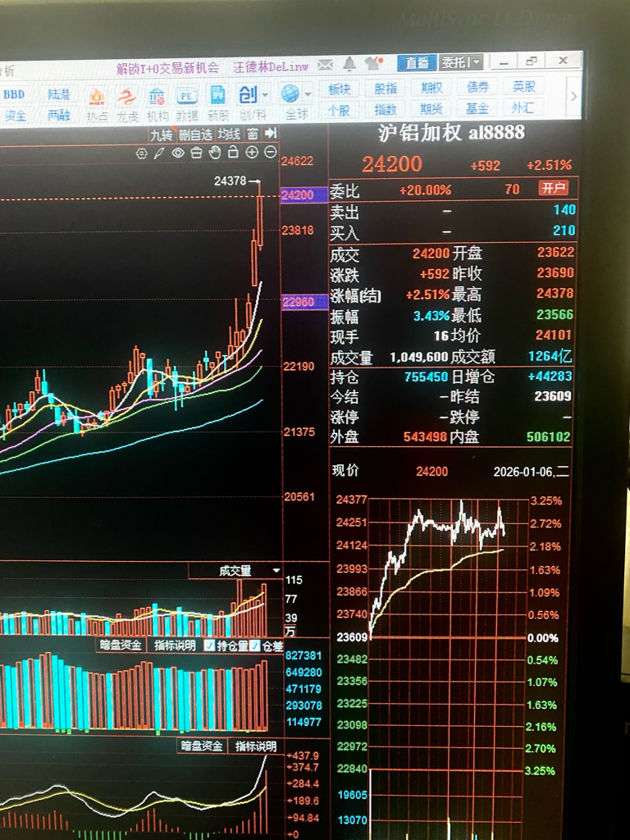Click the jump-to-end arrow icon
Viewport: 630px width, 840px height.
(271, 133)
